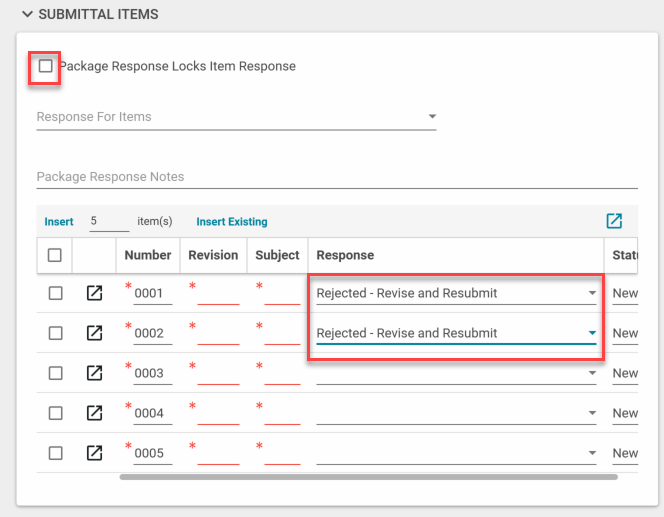This screenshot has height=517, width=664.
Task: Open item 0005 with the external-link icon
Action: pos(94,453)
